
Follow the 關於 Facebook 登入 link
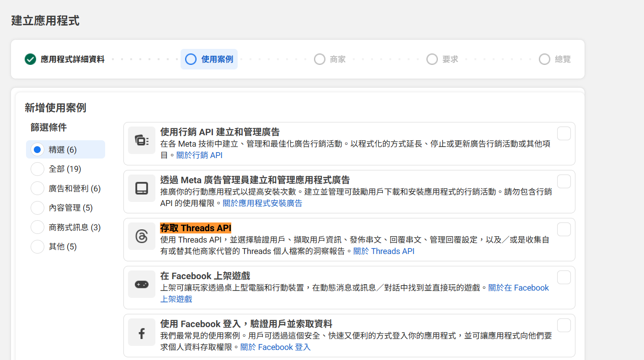click(276, 347)
